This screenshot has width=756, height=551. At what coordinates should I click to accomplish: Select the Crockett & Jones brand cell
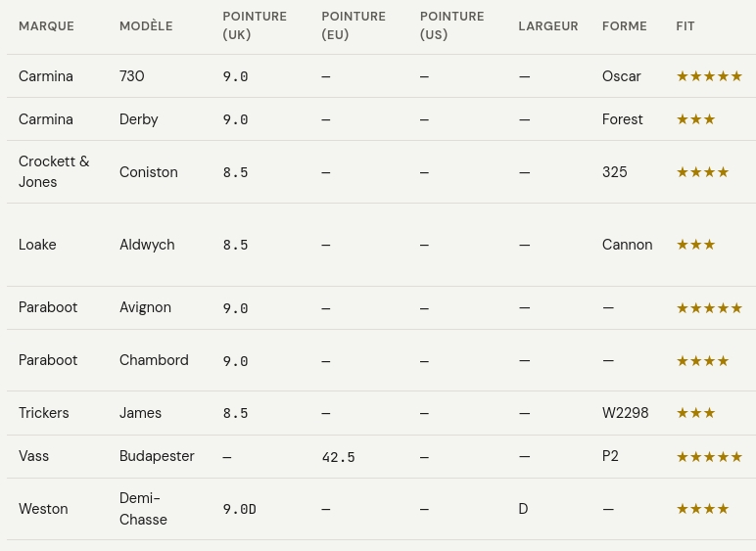[54, 172]
